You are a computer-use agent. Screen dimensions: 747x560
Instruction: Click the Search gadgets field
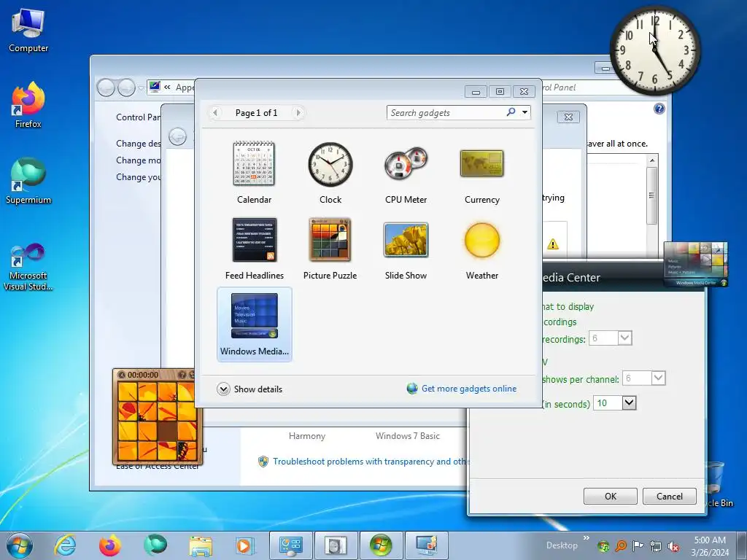click(446, 113)
